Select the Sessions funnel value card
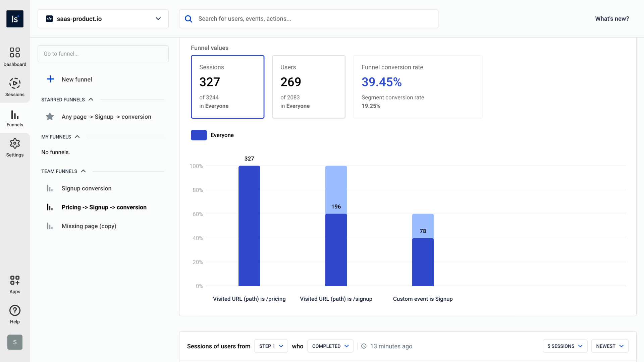644x362 pixels. [x=227, y=87]
